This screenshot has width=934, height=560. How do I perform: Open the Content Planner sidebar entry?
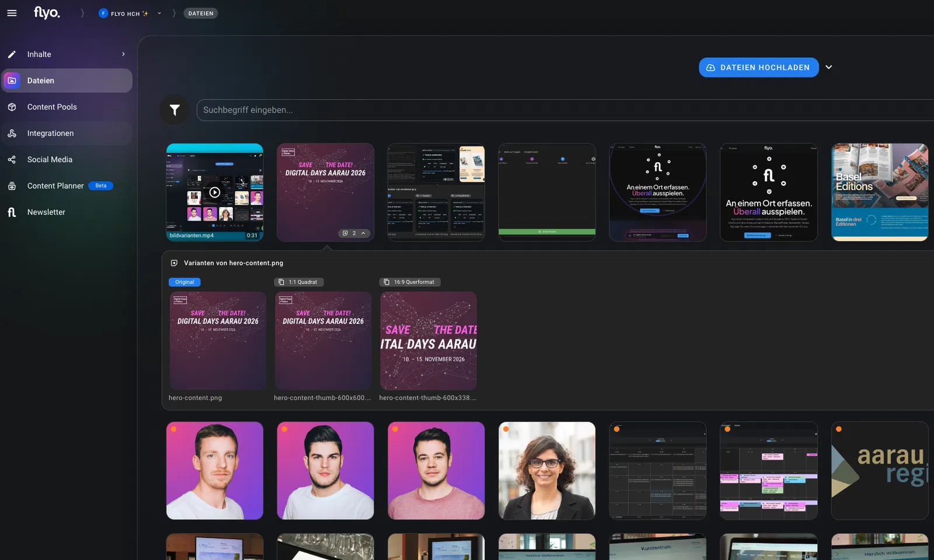click(x=67, y=185)
